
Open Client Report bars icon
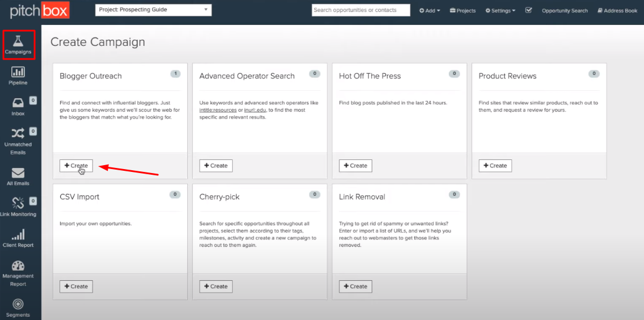pyautogui.click(x=18, y=234)
